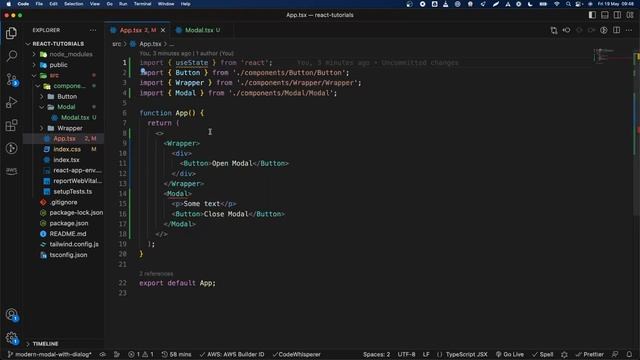640x360 pixels.
Task: Open tailwind.config.js file
Action: [x=63, y=244]
